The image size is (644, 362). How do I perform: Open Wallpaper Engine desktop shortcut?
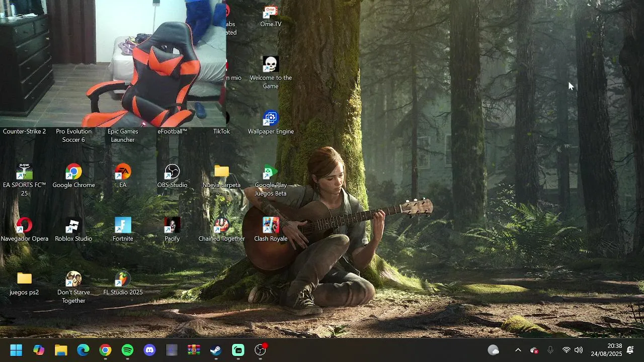(271, 123)
